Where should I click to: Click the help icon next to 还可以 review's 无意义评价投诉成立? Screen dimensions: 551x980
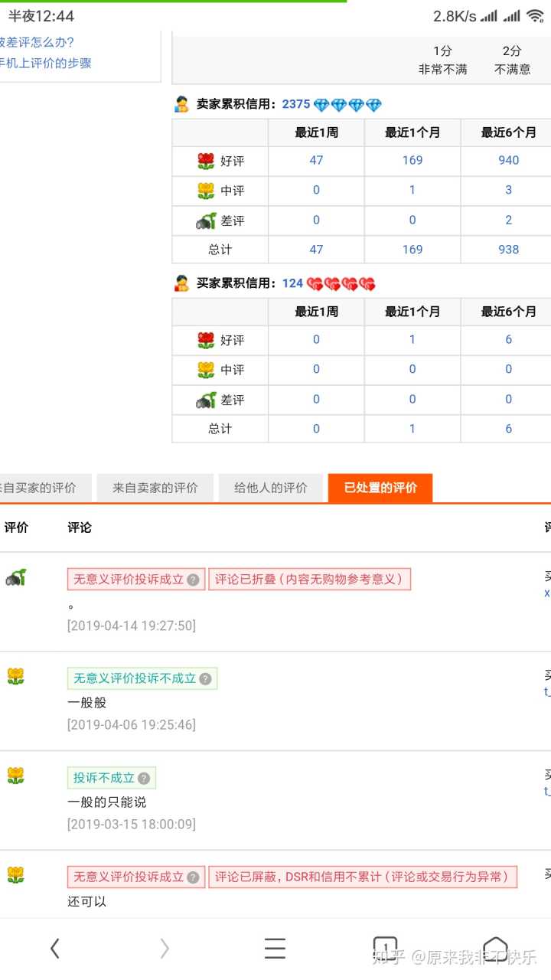pyautogui.click(x=194, y=877)
